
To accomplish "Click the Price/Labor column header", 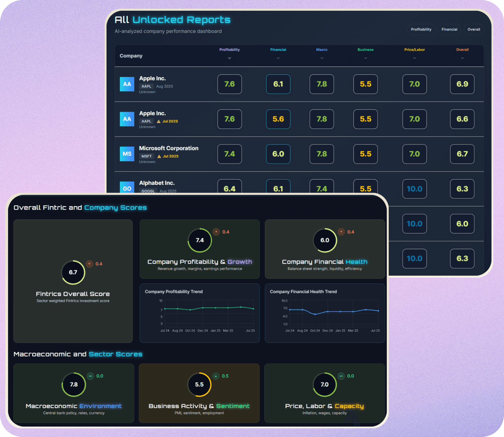I will (415, 50).
